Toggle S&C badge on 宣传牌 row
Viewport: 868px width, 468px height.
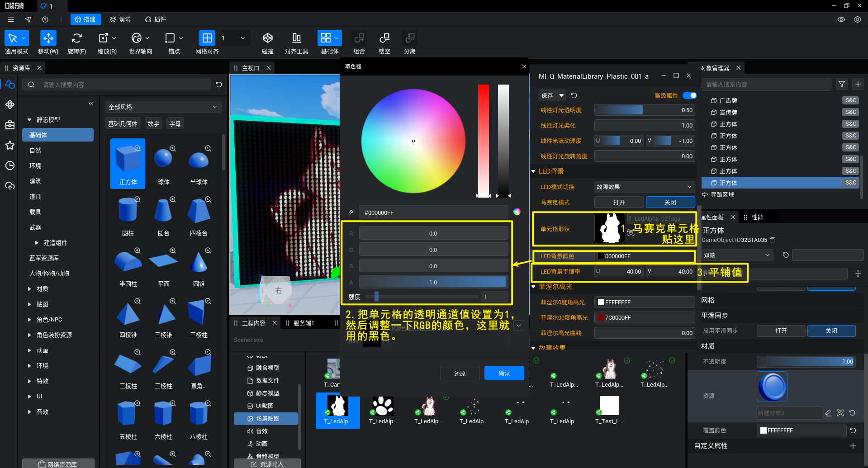pos(851,112)
